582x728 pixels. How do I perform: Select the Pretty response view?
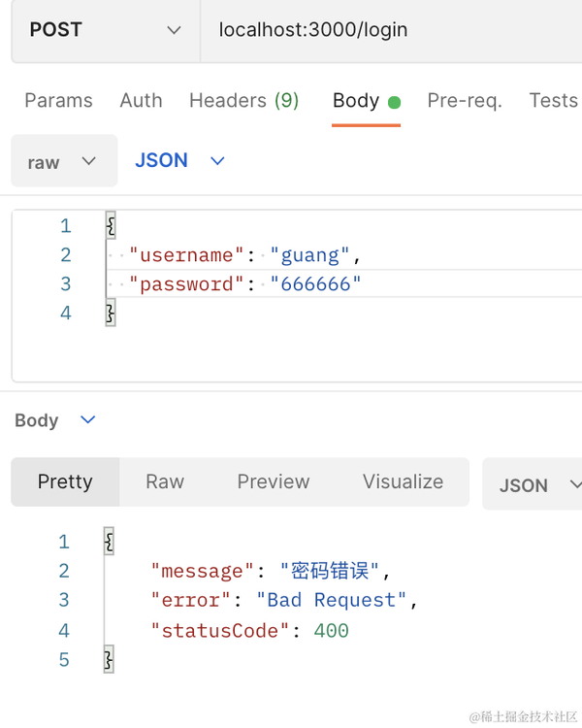click(x=65, y=482)
